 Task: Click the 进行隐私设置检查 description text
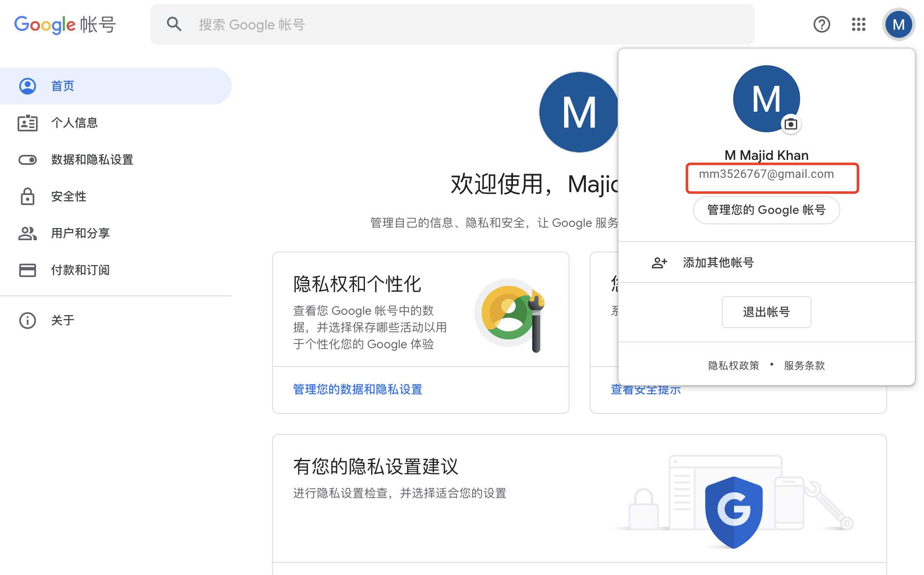[400, 493]
